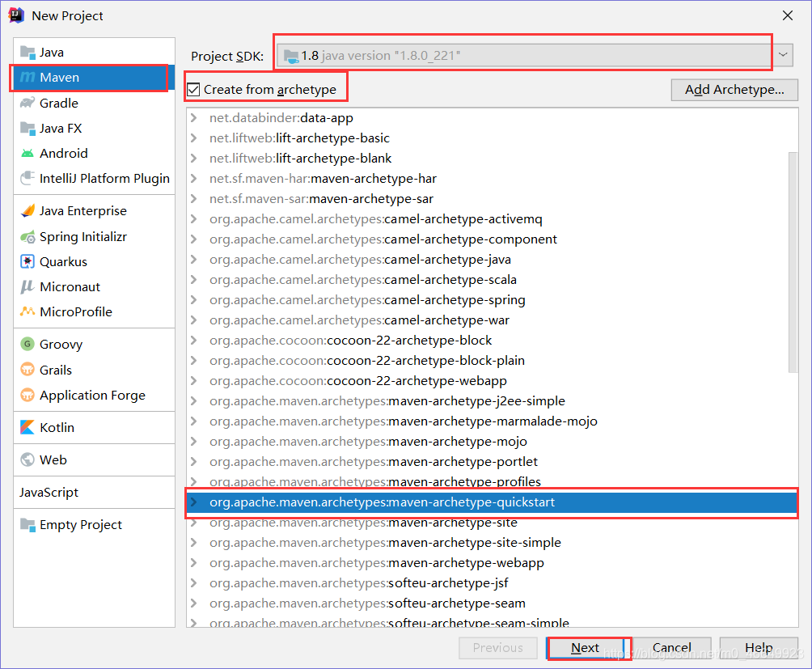Click the Java folder icon in sidebar
Image resolution: width=812 pixels, height=669 pixels.
point(27,53)
